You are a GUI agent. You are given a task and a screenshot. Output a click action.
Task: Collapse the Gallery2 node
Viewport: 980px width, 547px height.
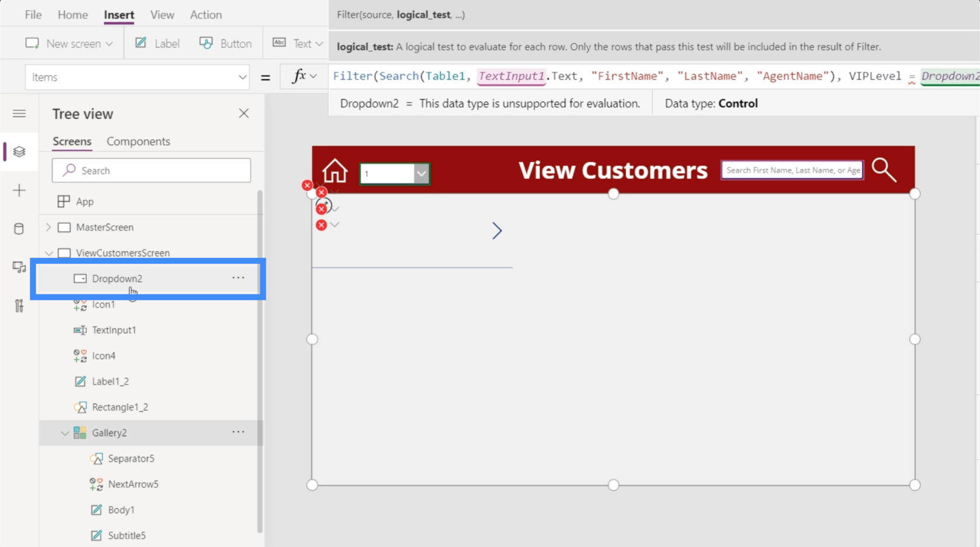pos(65,433)
